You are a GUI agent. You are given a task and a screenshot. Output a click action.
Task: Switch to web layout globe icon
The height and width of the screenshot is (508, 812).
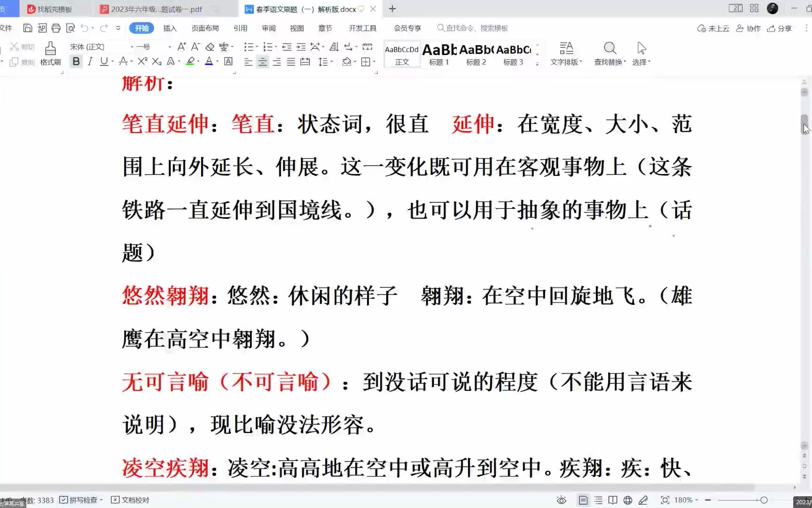pos(628,500)
